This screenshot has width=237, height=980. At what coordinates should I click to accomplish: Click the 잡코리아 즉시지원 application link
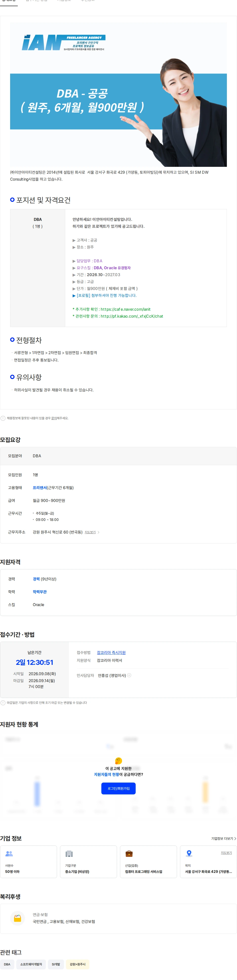[x=111, y=653]
